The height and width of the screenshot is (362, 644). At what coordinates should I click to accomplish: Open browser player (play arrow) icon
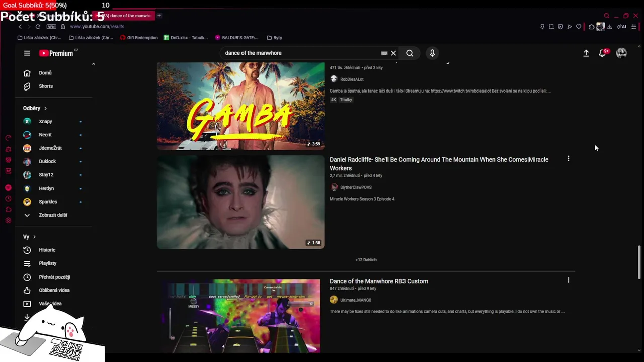pos(570,27)
